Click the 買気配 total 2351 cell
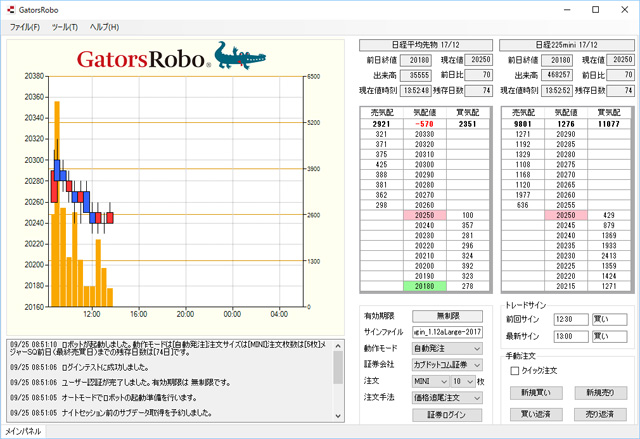Viewport: 640px width, 439px height. pos(468,124)
